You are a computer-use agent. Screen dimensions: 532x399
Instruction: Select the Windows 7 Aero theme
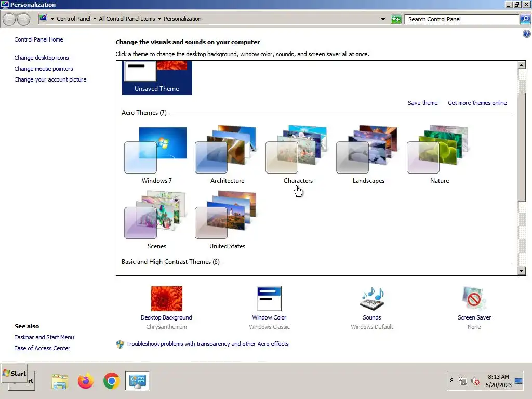point(156,155)
